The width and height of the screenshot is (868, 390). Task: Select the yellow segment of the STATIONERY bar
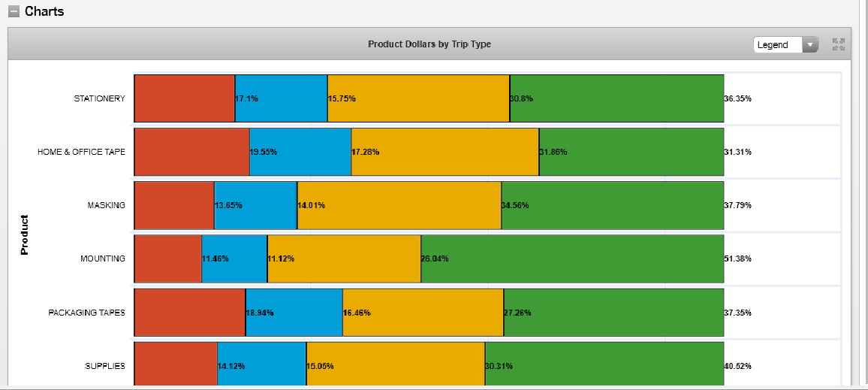pos(418,98)
